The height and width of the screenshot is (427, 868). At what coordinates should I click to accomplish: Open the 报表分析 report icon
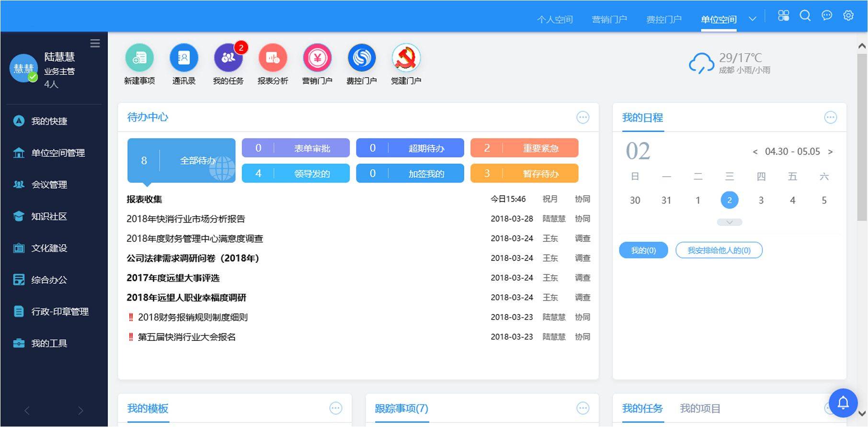(x=273, y=58)
